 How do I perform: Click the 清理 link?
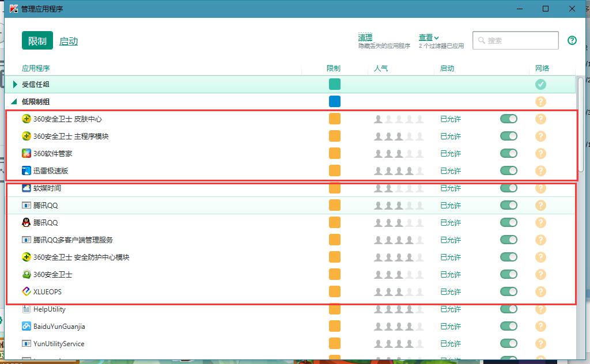(x=365, y=37)
